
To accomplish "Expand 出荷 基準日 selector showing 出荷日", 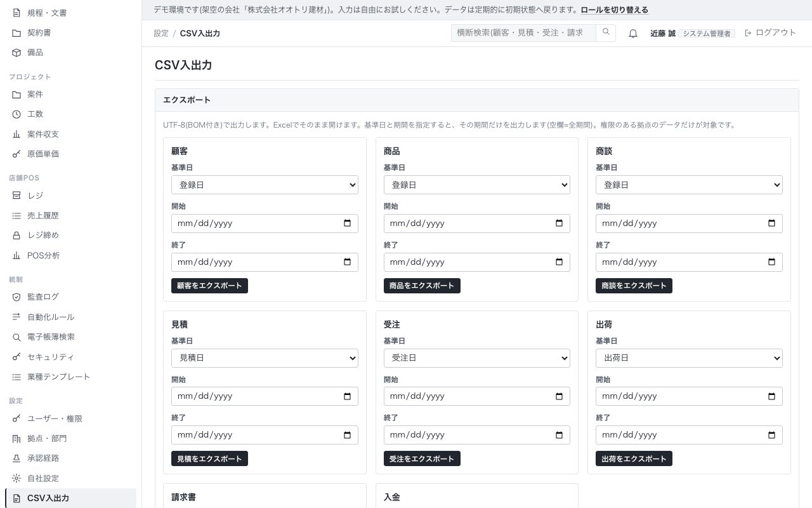I will click(x=689, y=358).
